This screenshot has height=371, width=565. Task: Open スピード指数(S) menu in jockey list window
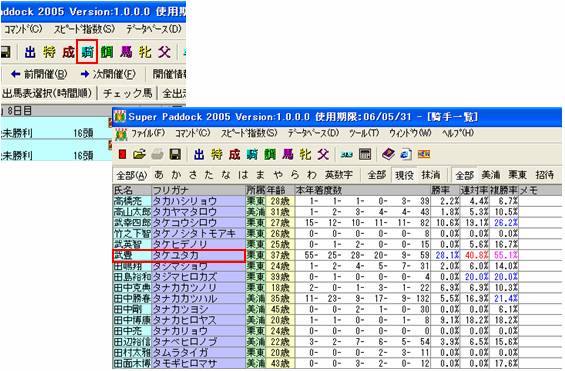point(249,134)
